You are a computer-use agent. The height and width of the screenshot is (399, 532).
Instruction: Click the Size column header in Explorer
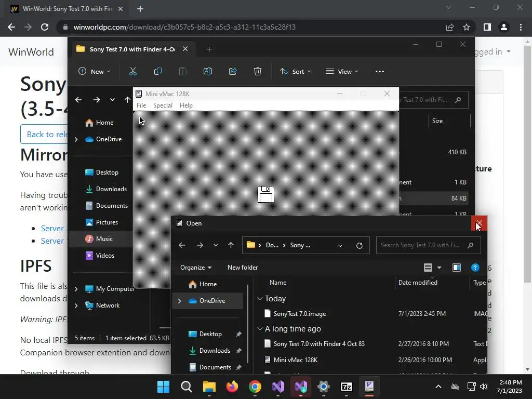[x=437, y=121]
